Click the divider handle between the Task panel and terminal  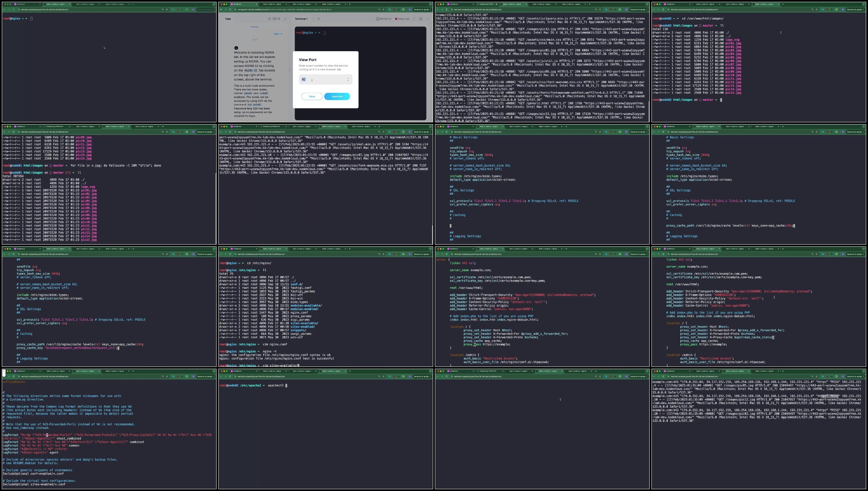pyautogui.click(x=290, y=70)
